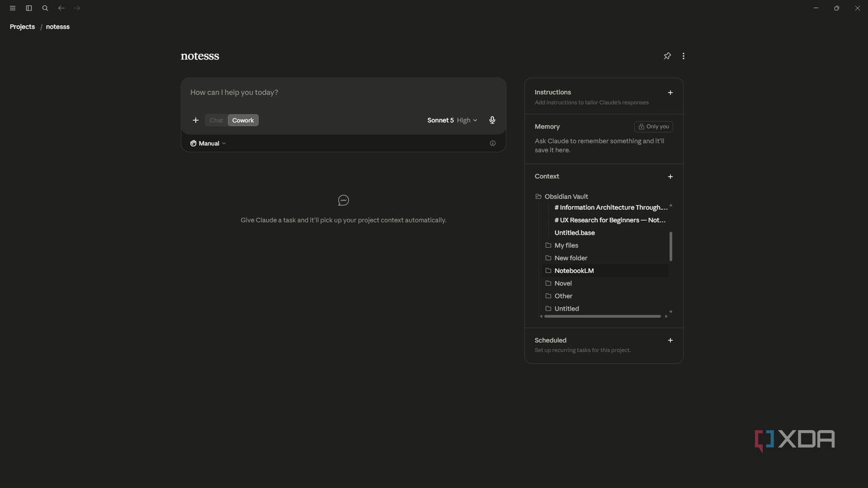Go forward with the right arrow
The image size is (868, 488).
[77, 8]
